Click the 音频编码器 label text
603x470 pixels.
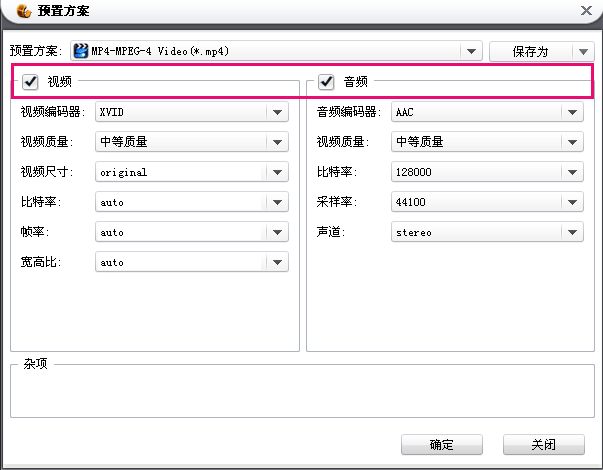click(x=348, y=112)
